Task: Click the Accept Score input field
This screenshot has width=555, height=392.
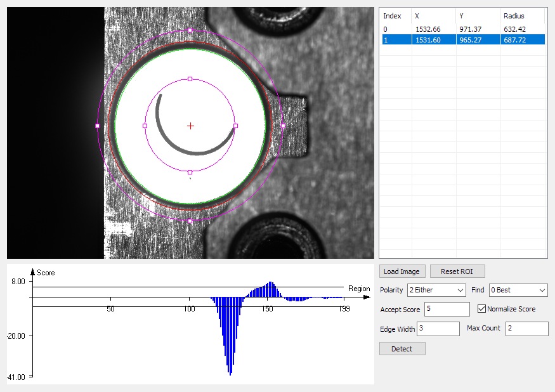Action: pos(447,309)
